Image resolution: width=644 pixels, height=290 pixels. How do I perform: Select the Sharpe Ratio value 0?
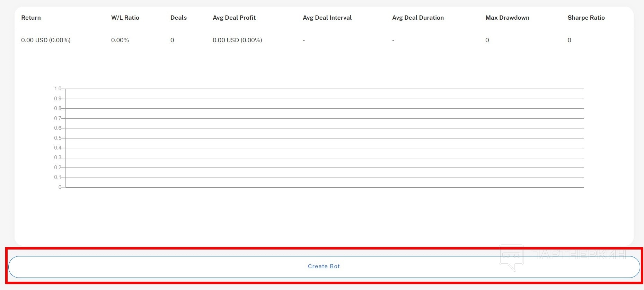(x=569, y=40)
